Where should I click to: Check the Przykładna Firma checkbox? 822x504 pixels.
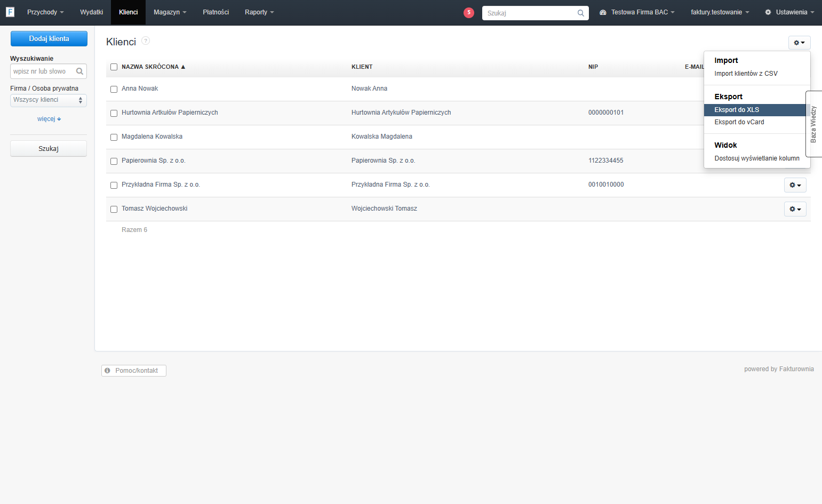[x=114, y=185]
